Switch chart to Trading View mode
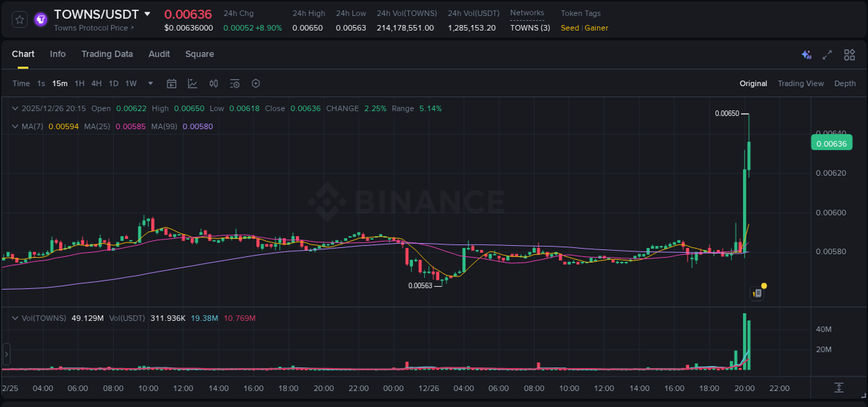 pos(800,83)
